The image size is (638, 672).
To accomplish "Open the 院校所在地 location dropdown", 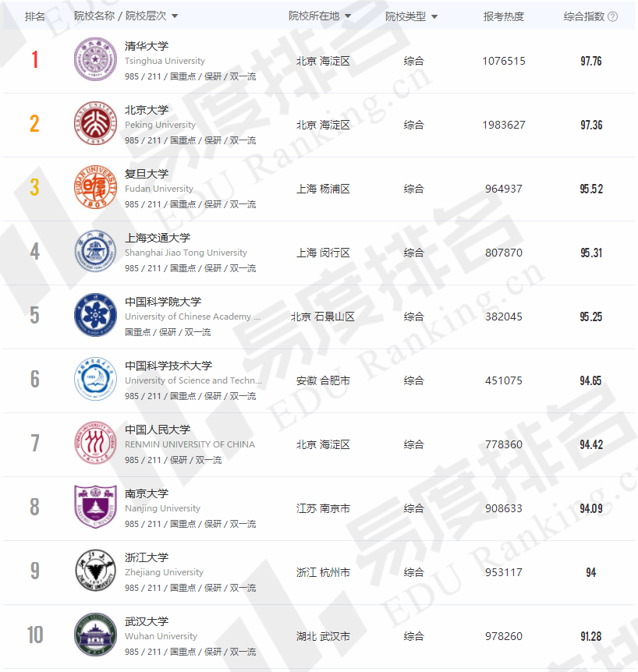I will coord(348,16).
